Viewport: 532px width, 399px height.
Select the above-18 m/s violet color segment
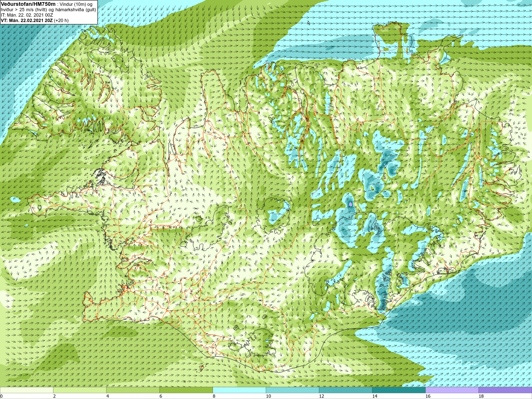pos(505,390)
